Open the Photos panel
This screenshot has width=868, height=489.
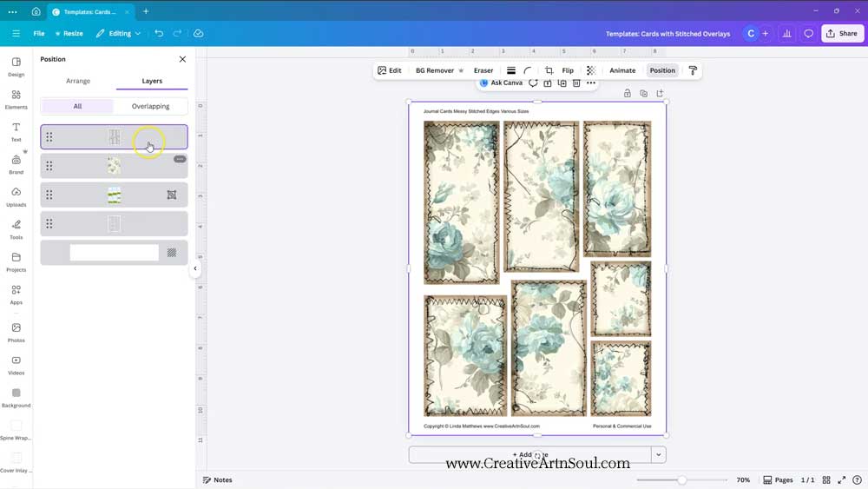click(16, 333)
